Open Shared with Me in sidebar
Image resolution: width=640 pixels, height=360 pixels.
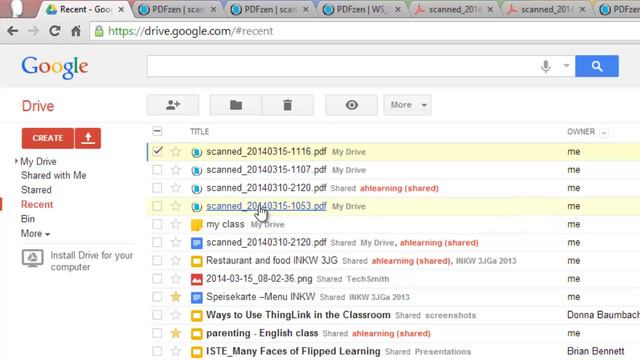tap(53, 176)
